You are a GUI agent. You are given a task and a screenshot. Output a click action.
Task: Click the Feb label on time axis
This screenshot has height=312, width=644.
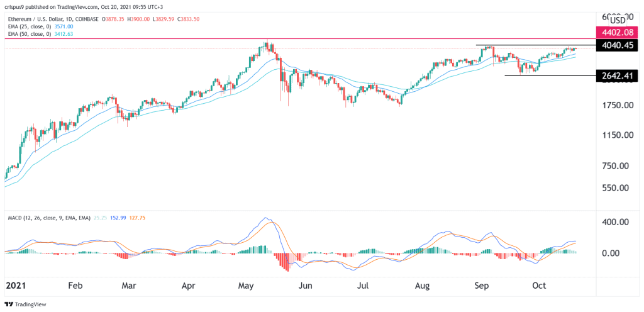(x=76, y=286)
